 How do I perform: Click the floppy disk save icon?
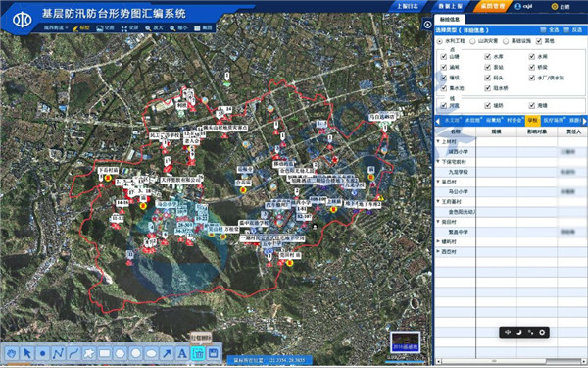pyautogui.click(x=214, y=353)
